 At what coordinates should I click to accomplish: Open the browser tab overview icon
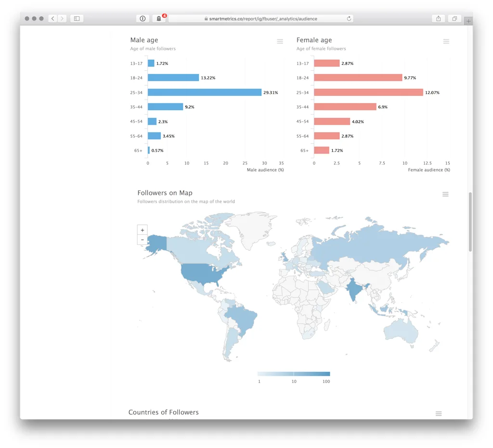pyautogui.click(x=454, y=18)
